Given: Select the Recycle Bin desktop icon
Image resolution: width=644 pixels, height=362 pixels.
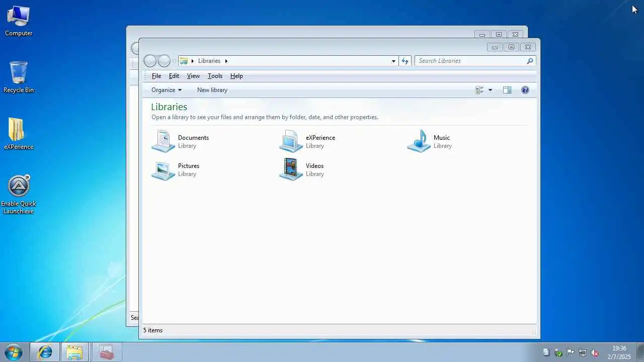Looking at the screenshot, I should pos(19,77).
